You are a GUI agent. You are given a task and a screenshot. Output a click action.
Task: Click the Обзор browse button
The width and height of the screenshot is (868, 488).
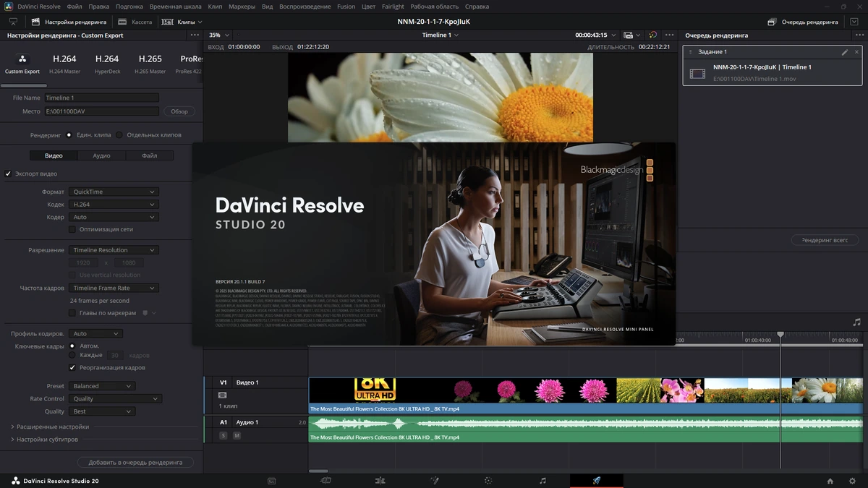(x=179, y=111)
